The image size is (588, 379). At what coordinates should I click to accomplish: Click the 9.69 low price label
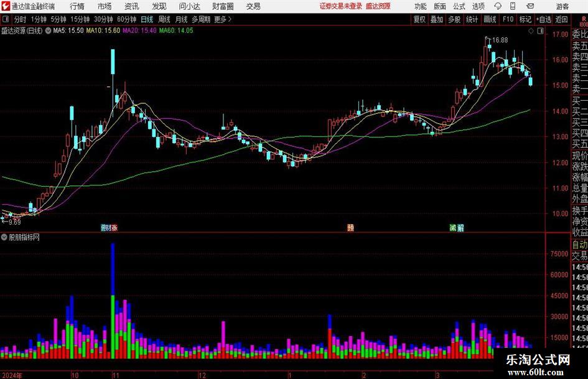(15, 222)
